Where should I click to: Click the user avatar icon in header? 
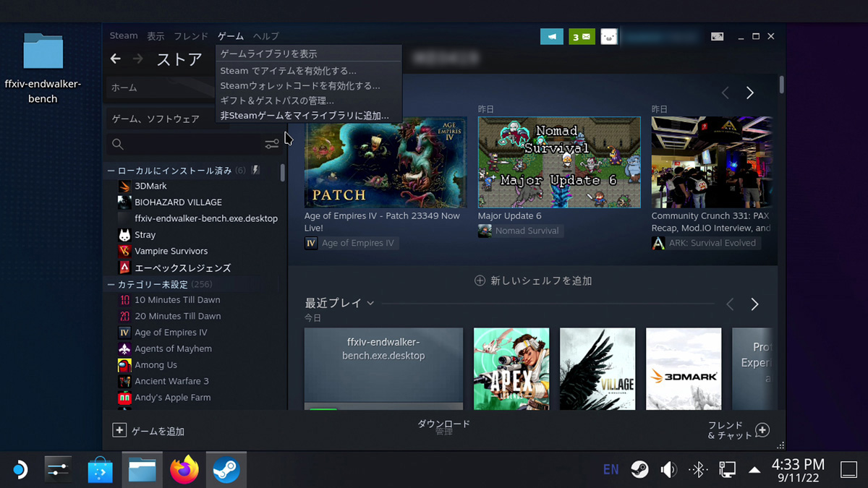(609, 36)
